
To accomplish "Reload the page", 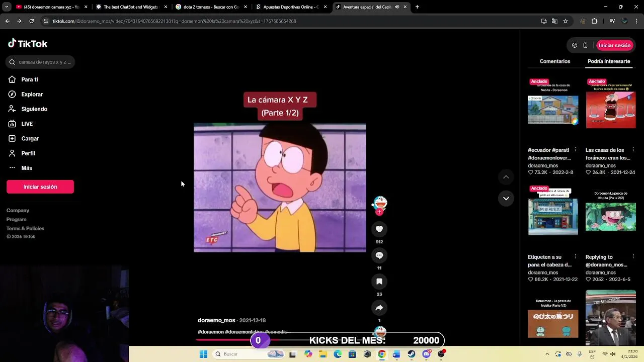I will point(31,21).
